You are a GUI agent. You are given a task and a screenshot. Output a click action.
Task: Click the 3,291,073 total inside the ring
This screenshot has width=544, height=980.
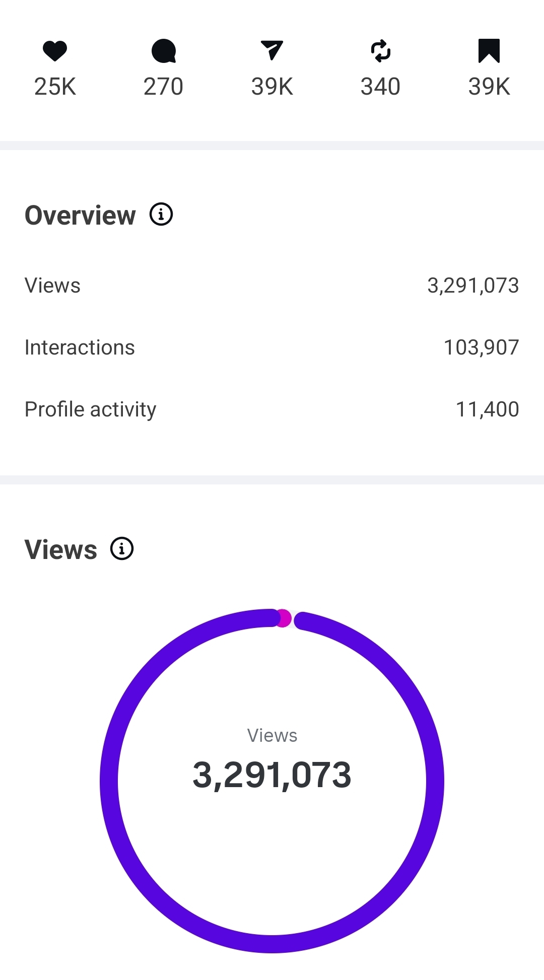click(272, 775)
